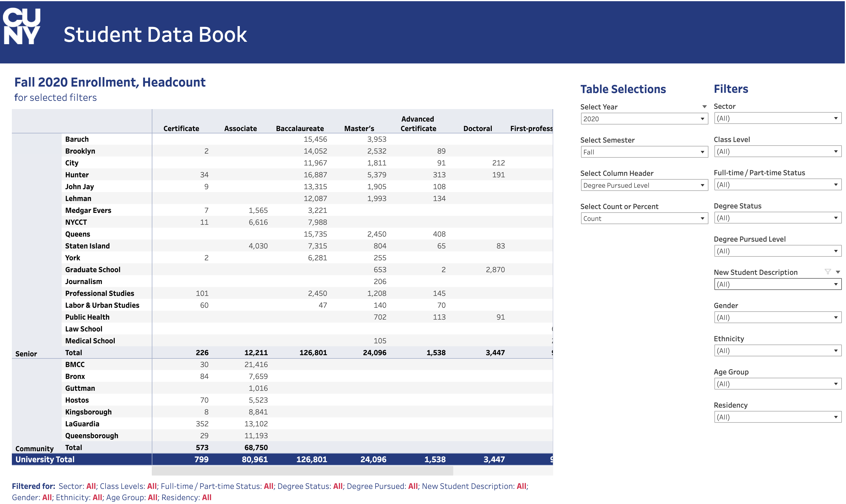Image resolution: width=846 pixels, height=504 pixels.
Task: Click the Medical School row label
Action: 90,341
